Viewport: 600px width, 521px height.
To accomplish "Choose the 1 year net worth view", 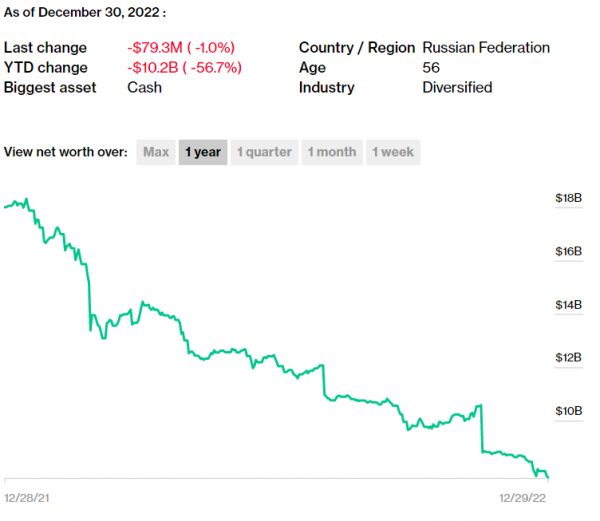I will [203, 152].
